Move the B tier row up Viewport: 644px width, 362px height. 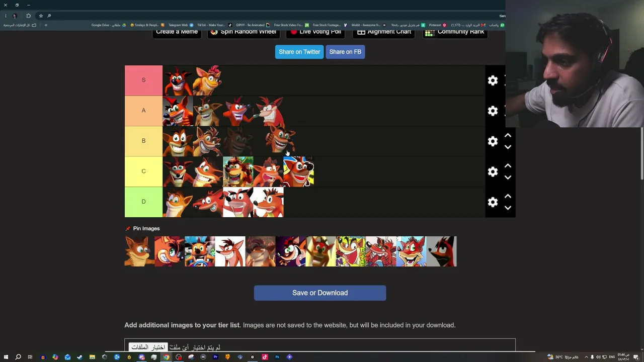(508, 135)
